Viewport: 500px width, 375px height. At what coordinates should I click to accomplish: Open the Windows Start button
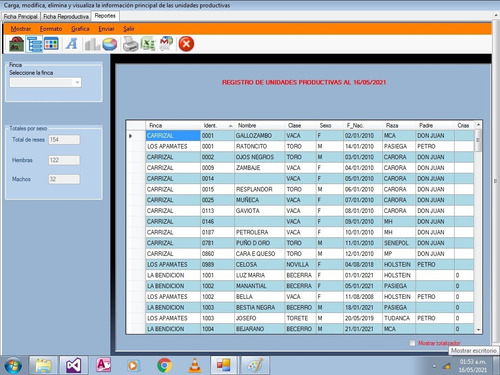pos(13,366)
